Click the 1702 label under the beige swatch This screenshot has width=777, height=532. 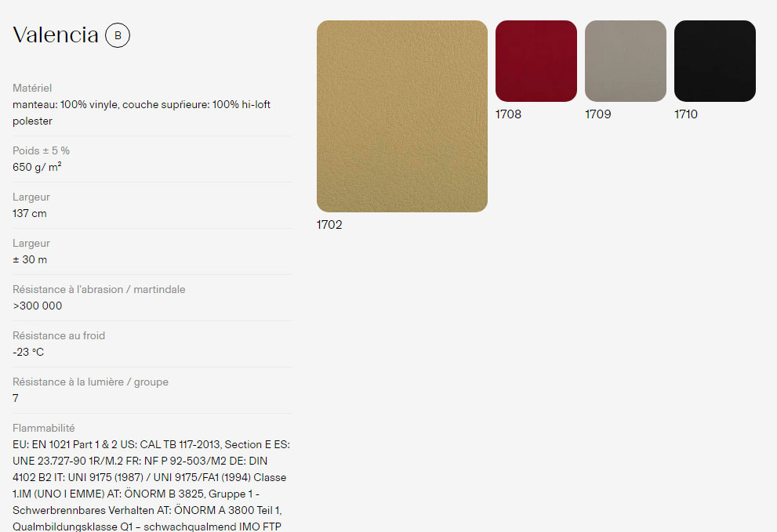[x=329, y=225]
